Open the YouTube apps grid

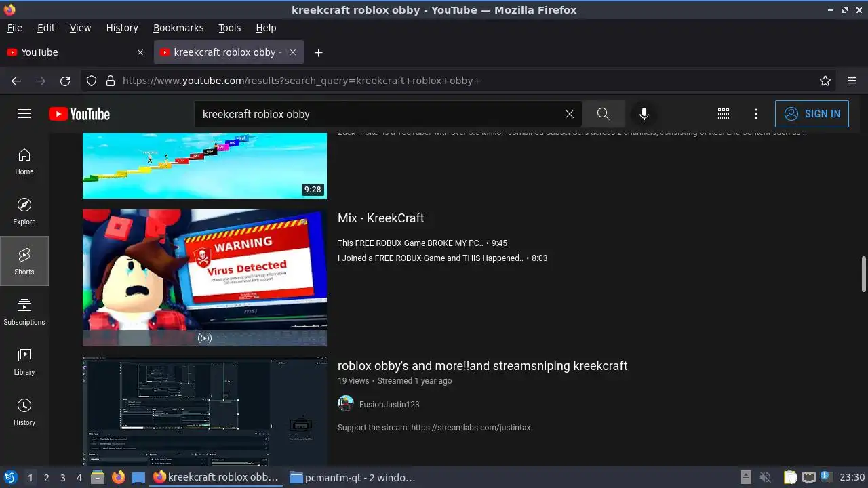[x=724, y=114]
